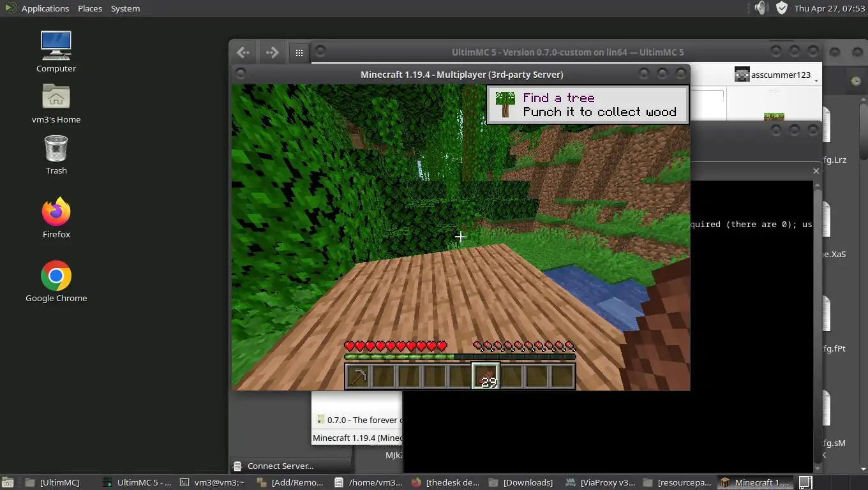
Task: Go back with file manager back arrow
Action: tap(243, 52)
